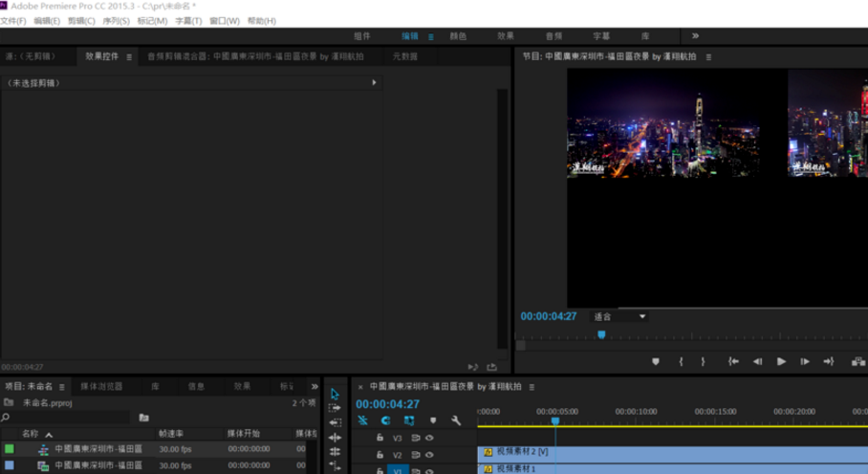Click the Go to In point button
Image resolution: width=868 pixels, height=474 pixels.
coord(733,361)
